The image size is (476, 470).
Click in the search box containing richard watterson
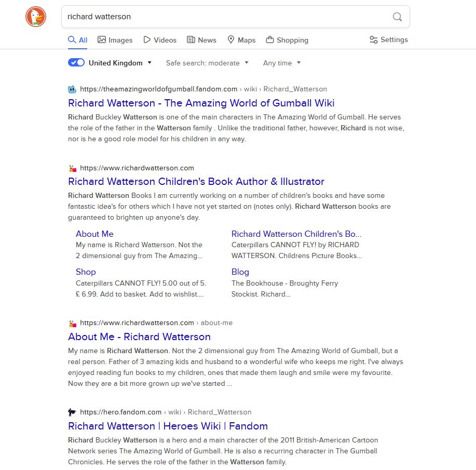tap(226, 17)
